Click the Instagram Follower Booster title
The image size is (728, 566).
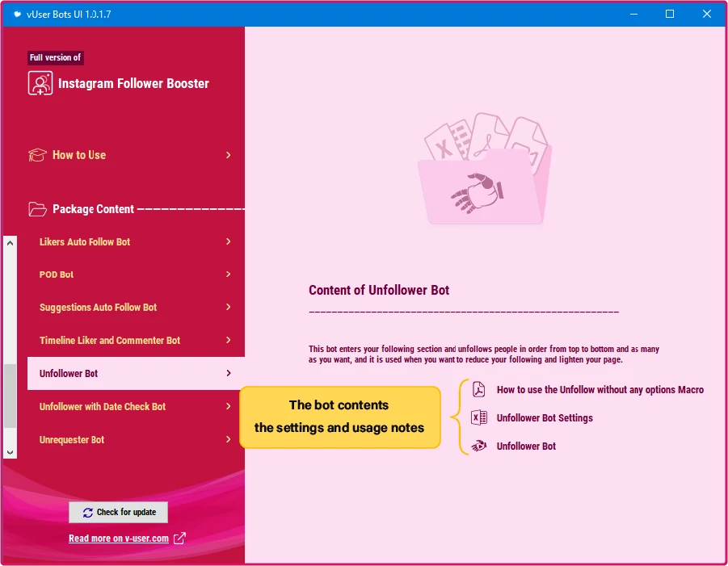[x=133, y=83]
